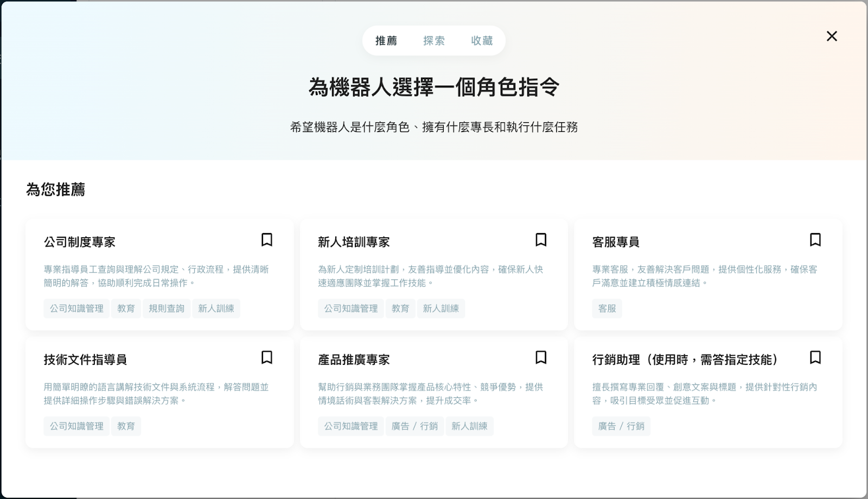This screenshot has width=868, height=499.
Task: Switch to the 探索 tab
Action: point(433,41)
